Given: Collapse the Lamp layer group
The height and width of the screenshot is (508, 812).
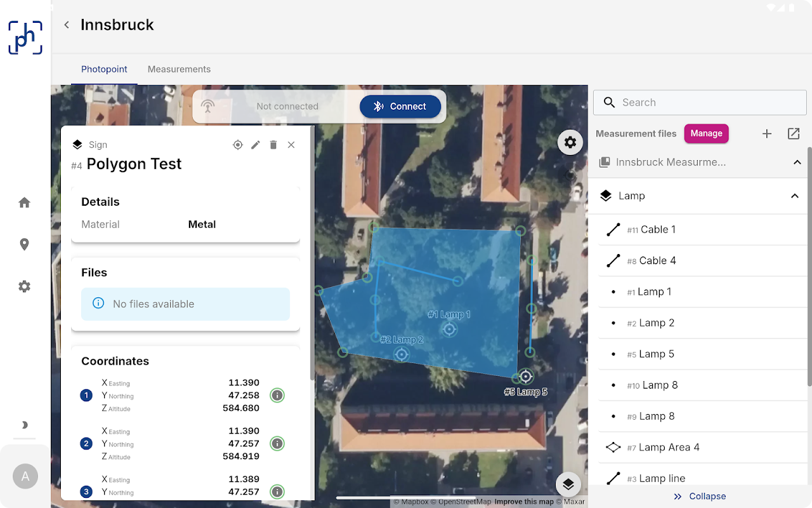Looking at the screenshot, I should tap(794, 196).
